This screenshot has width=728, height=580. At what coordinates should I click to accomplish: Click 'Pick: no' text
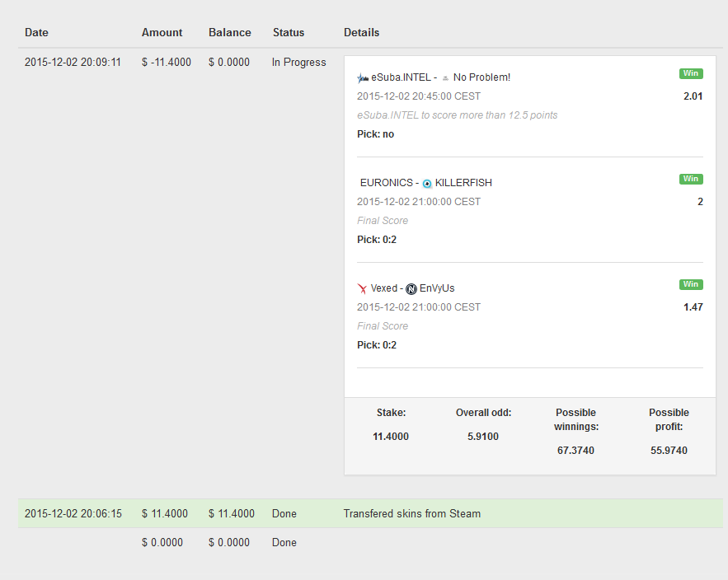pyautogui.click(x=376, y=134)
